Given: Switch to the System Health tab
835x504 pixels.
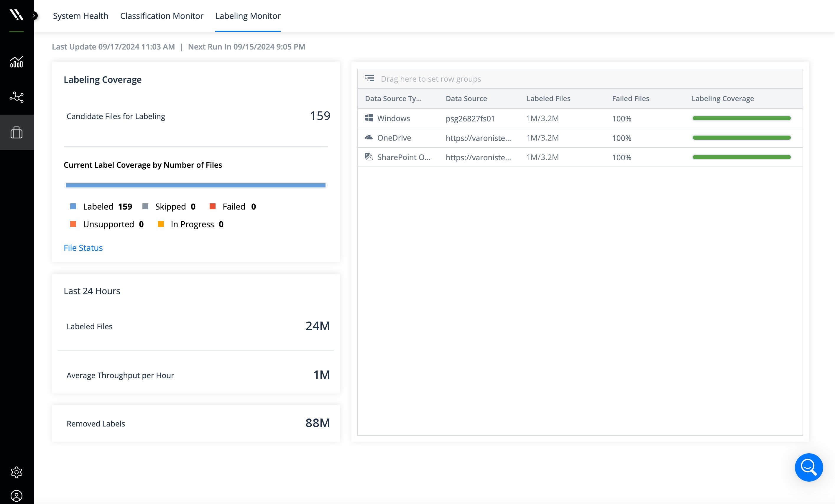Looking at the screenshot, I should click(x=80, y=16).
